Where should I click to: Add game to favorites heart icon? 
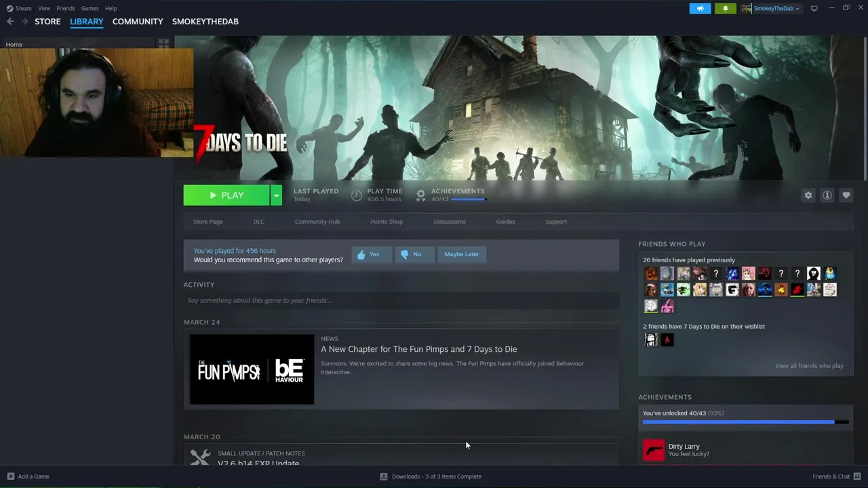tap(846, 195)
